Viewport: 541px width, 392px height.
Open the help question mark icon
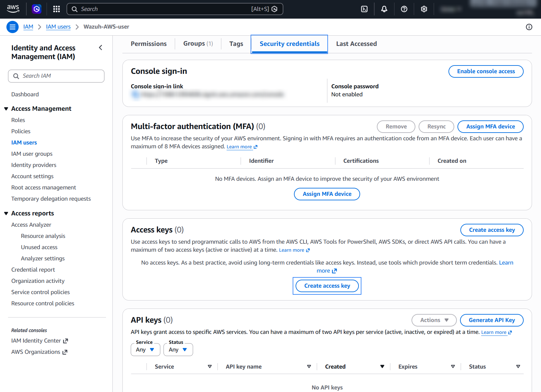coord(404,9)
